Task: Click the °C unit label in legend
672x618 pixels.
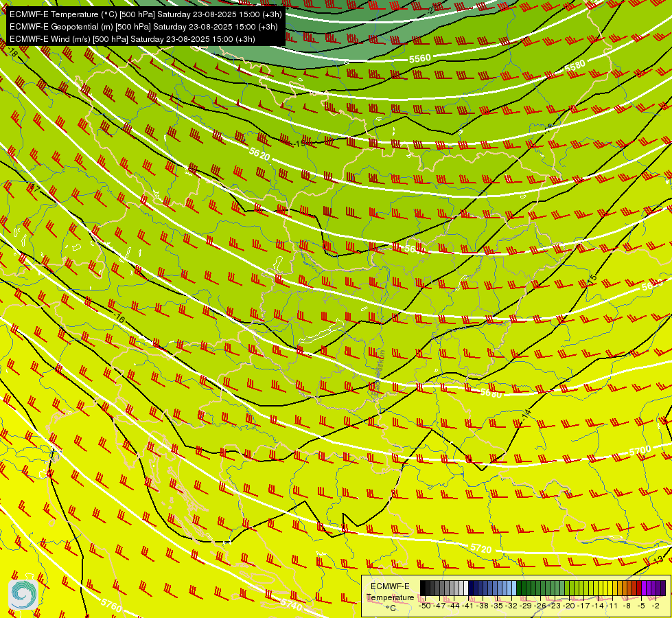Action: click(x=391, y=608)
